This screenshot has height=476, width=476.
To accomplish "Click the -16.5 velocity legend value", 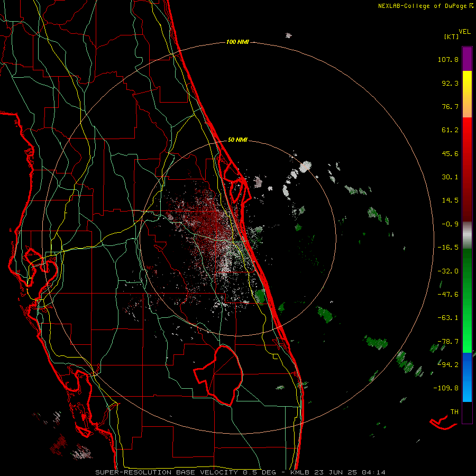I will (x=448, y=248).
